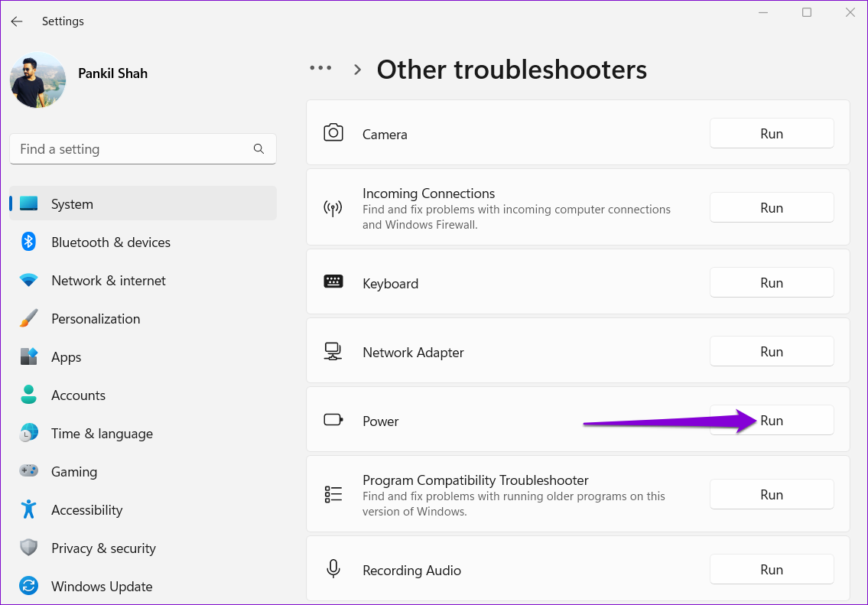Click the search magnifier icon
The width and height of the screenshot is (868, 605).
click(x=258, y=149)
